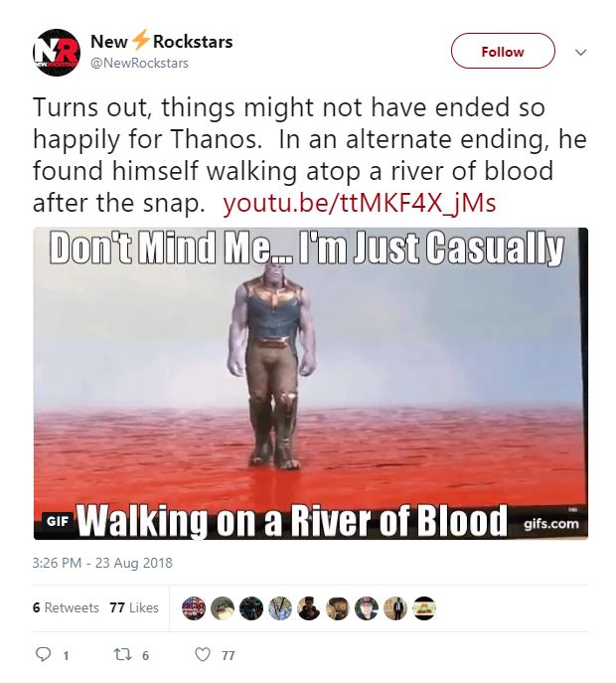
Task: Click the reply speech bubble icon
Action: point(43,655)
